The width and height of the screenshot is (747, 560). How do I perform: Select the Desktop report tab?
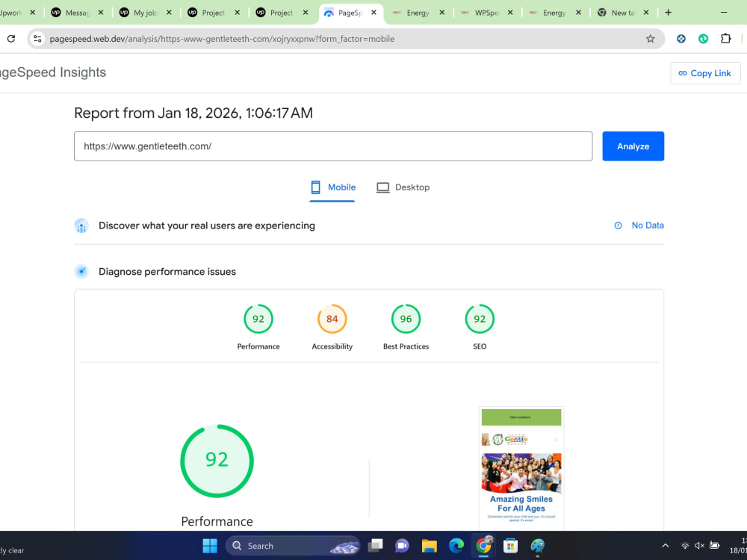pyautogui.click(x=403, y=187)
